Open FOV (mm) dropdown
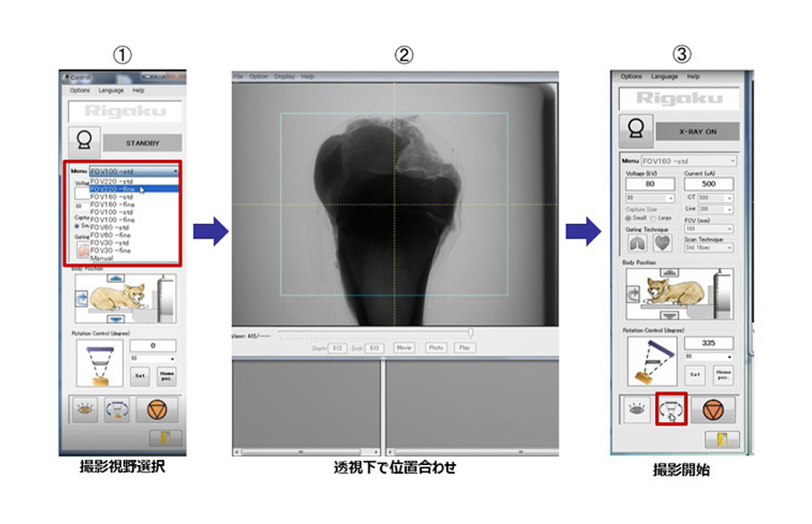The image size is (812, 524). (709, 229)
